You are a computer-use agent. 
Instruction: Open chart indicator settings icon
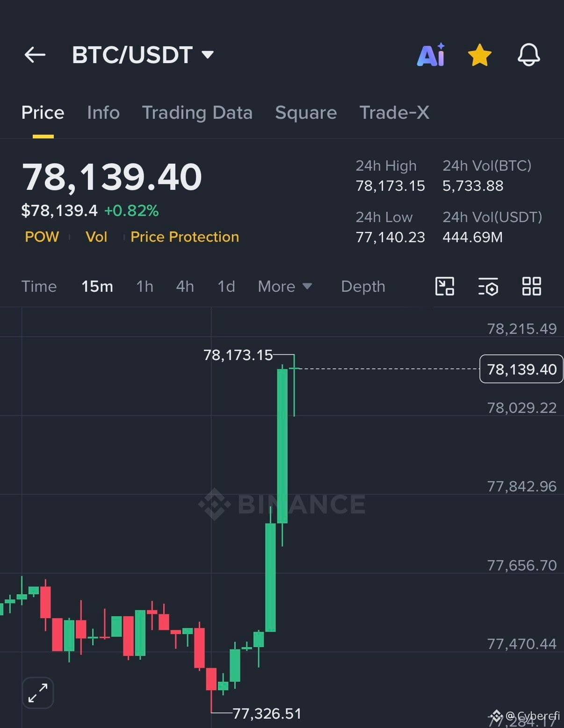[488, 286]
